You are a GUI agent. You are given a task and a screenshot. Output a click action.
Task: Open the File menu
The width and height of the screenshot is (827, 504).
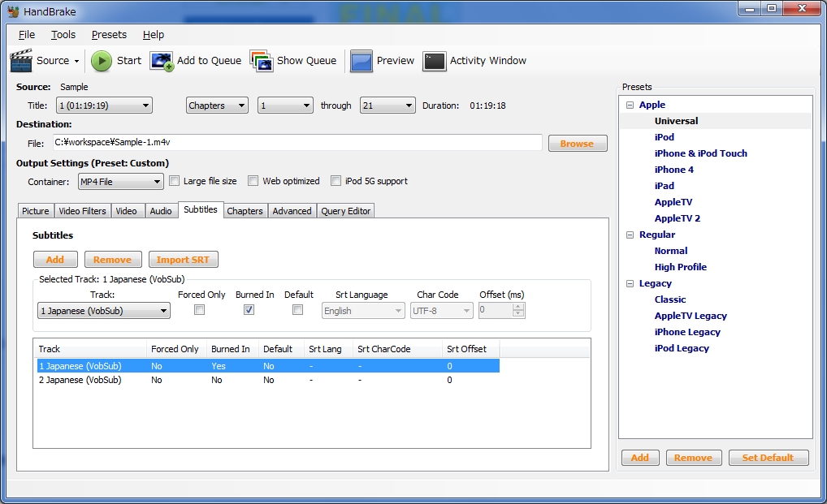click(x=26, y=35)
